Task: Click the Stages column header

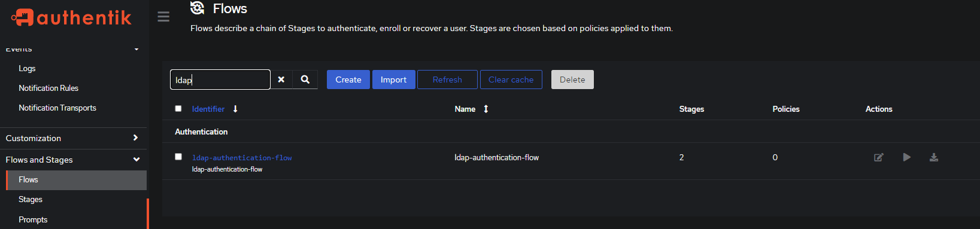Action: point(691,109)
